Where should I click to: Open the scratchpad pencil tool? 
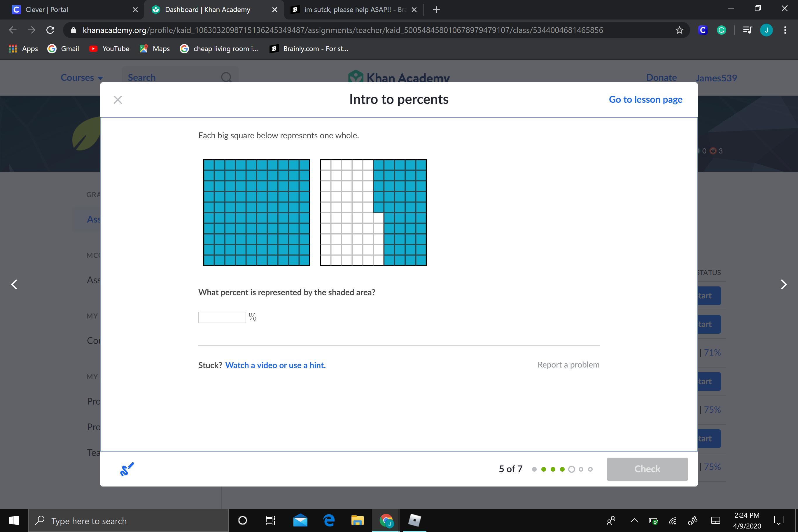127,469
